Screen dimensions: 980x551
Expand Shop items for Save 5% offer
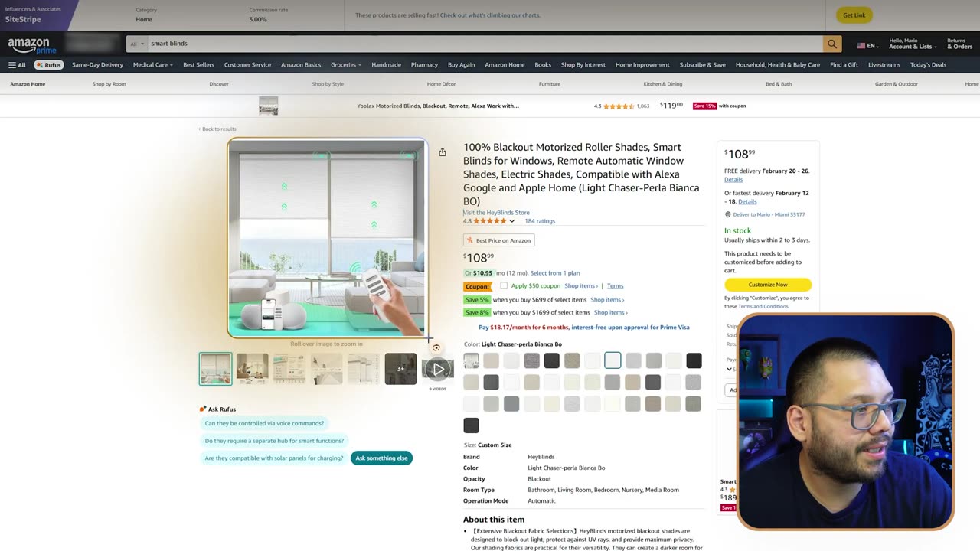tap(607, 300)
